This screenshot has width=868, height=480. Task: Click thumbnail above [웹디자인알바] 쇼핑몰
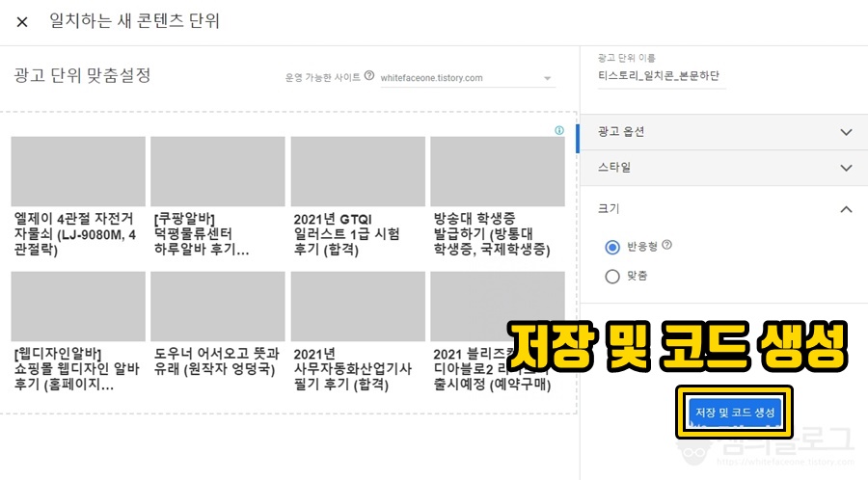78,307
